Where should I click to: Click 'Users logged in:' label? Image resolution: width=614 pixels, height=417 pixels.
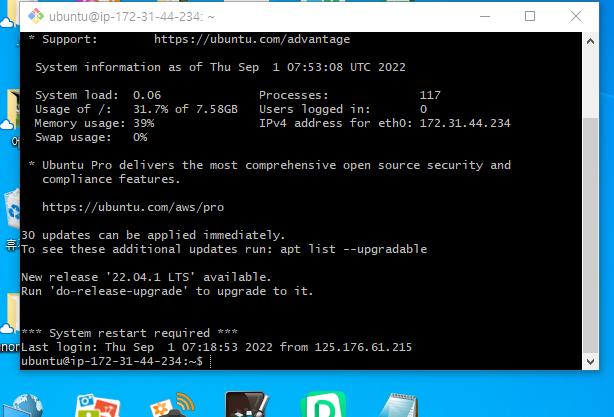click(314, 109)
